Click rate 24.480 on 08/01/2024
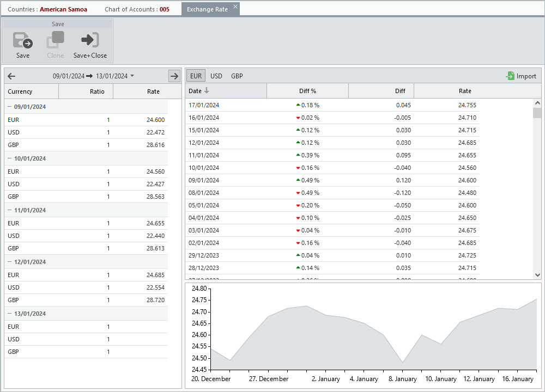 point(467,193)
